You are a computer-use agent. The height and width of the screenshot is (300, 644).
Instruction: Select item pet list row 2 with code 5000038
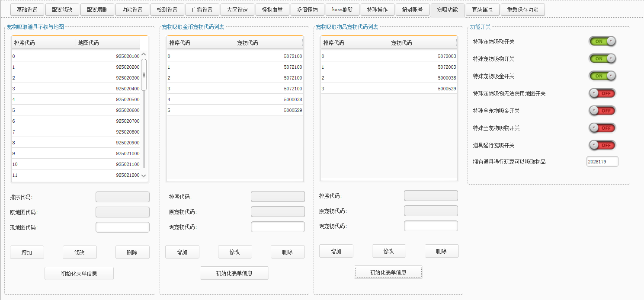click(389, 78)
